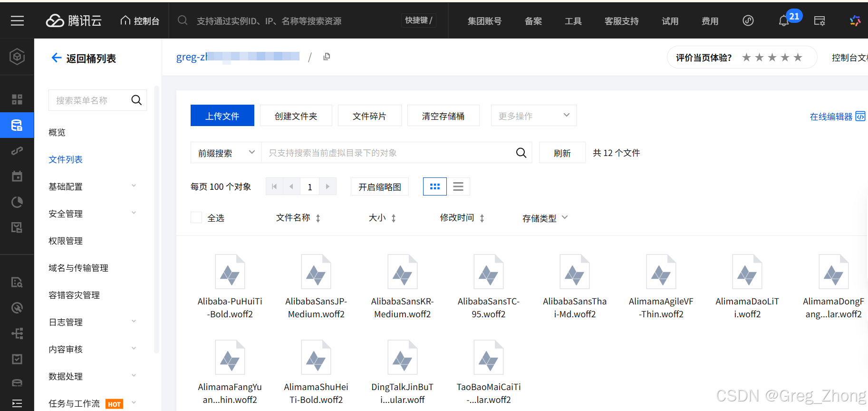Click the sidebar hexagon product icon
868x411 pixels.
pos(17,57)
